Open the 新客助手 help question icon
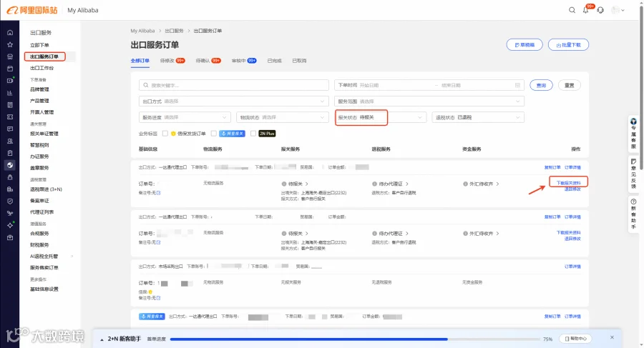The height and width of the screenshot is (348, 644). tap(633, 201)
